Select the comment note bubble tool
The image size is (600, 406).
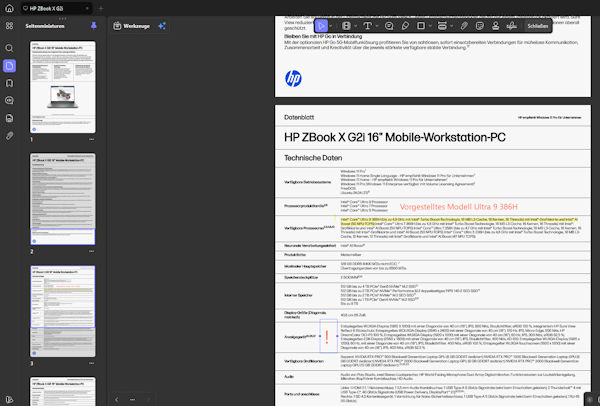click(389, 26)
